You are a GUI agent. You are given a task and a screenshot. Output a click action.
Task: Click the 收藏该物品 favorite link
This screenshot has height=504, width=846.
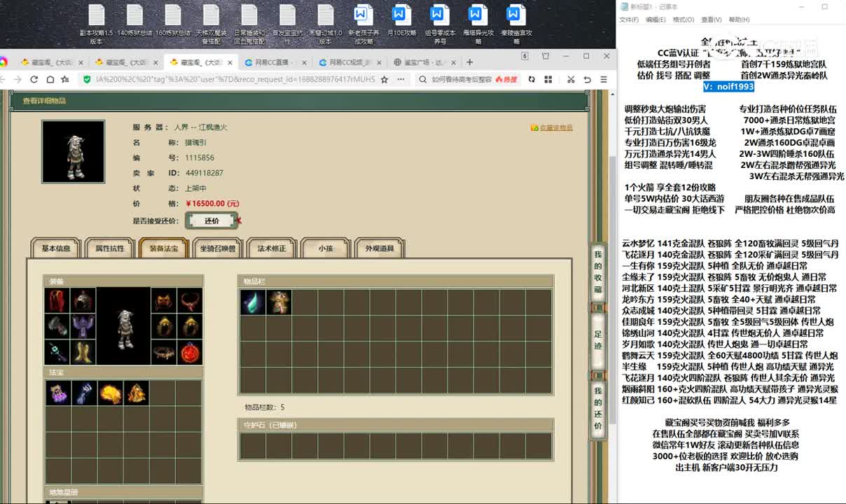click(x=552, y=127)
